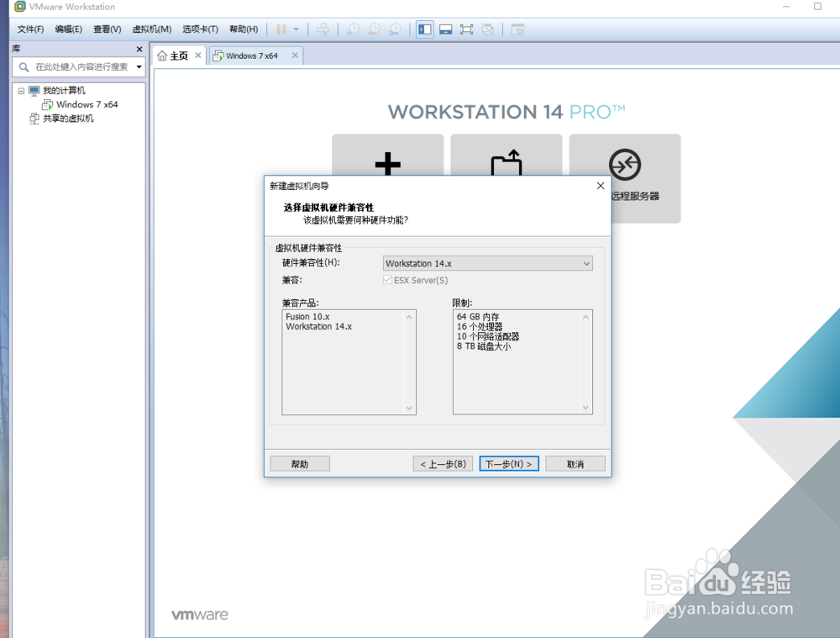Click 64 GB 内存 in 限制 list
The image size is (840, 638).
(478, 317)
